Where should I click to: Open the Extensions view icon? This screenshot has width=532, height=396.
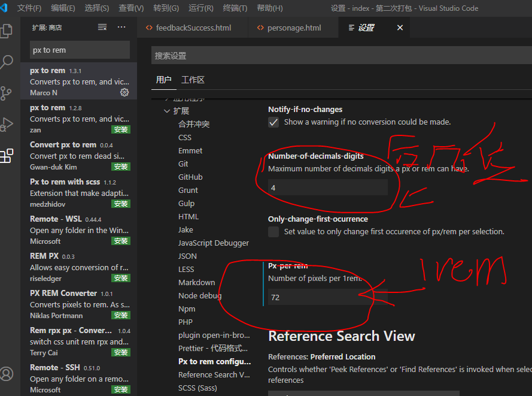[6, 156]
